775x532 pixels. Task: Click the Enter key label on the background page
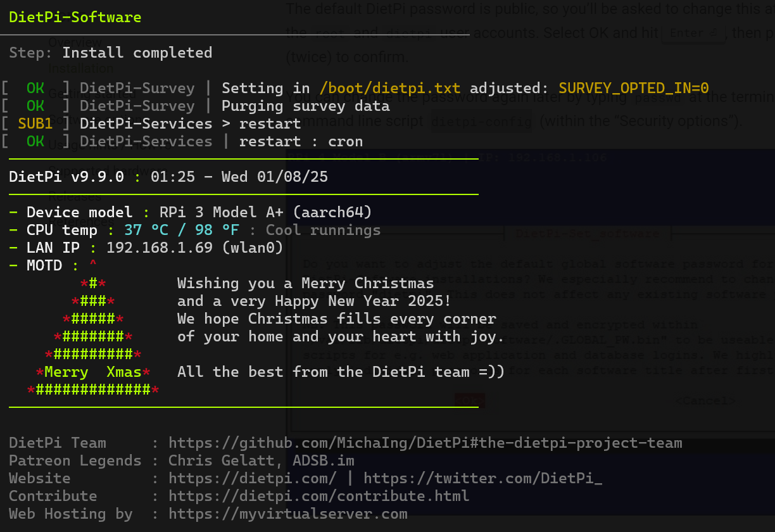coord(694,33)
